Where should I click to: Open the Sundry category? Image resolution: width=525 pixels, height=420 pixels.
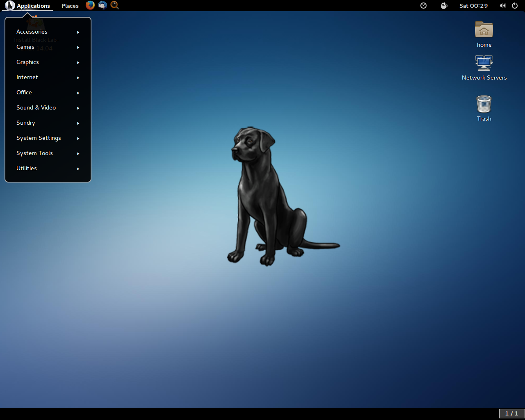tap(48, 123)
